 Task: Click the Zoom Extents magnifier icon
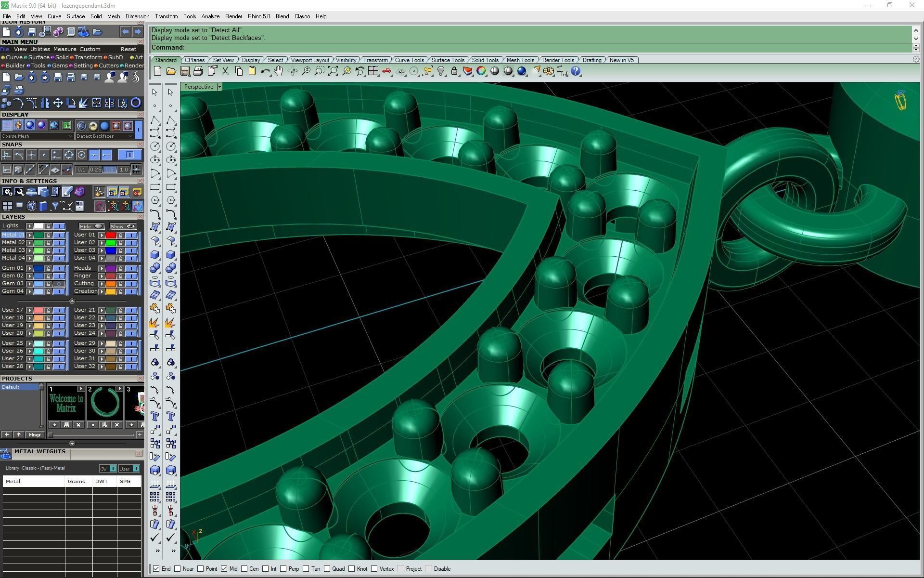[333, 71]
